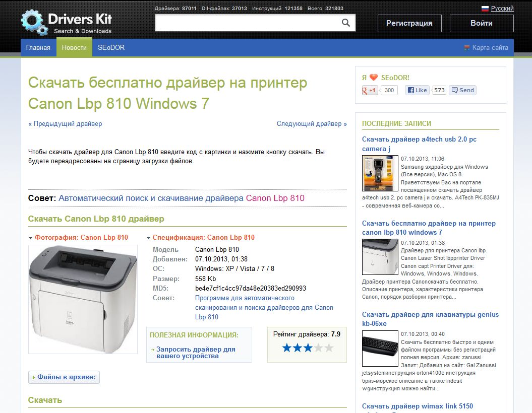Open the SEoDOR menu item
Image resolution: width=532 pixels, height=413 pixels.
coord(111,48)
